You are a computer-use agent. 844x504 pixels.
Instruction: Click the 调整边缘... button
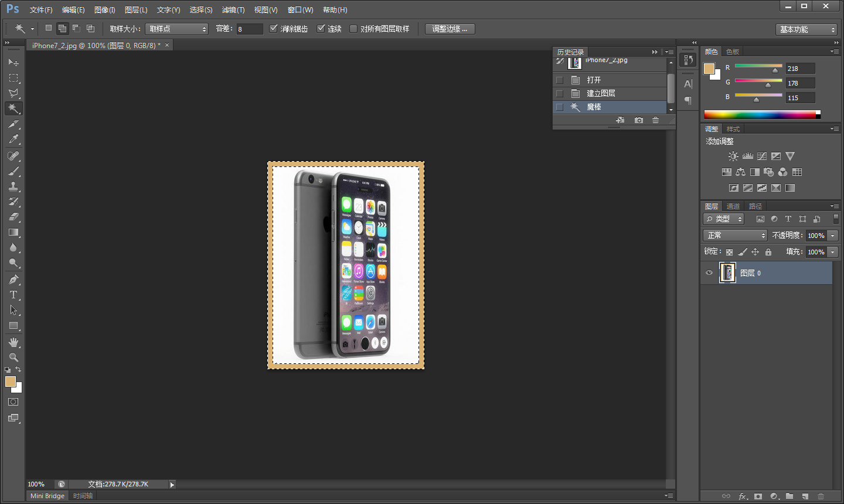click(450, 29)
